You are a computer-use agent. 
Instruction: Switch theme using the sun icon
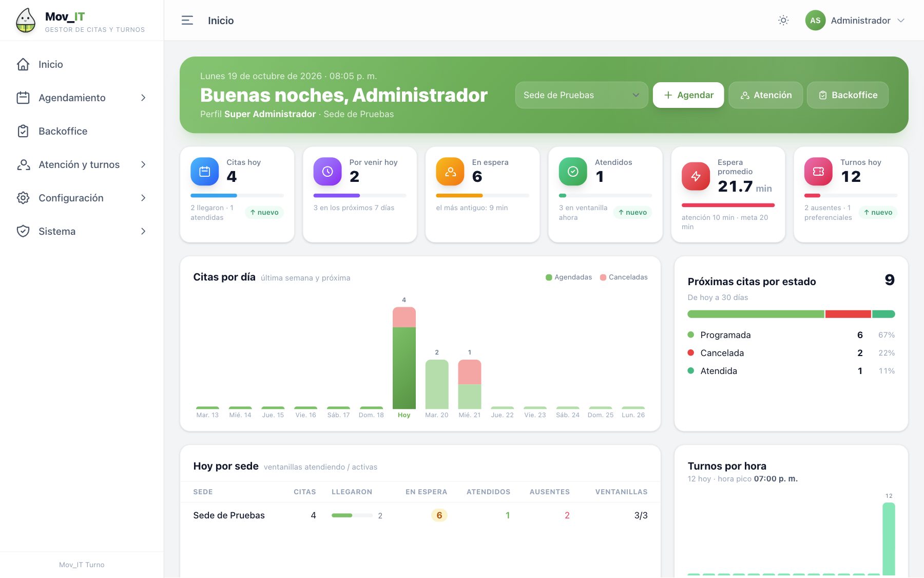click(x=783, y=21)
